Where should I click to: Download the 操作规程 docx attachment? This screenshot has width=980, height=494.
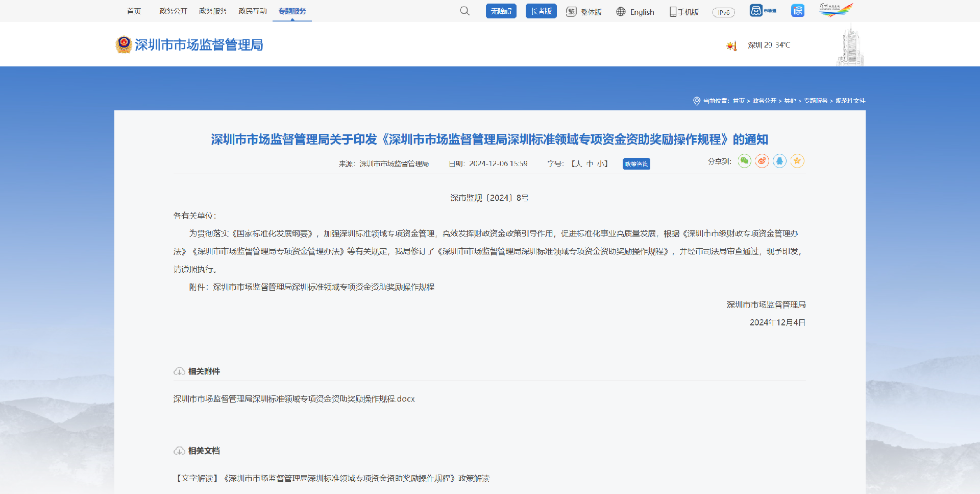(x=294, y=399)
